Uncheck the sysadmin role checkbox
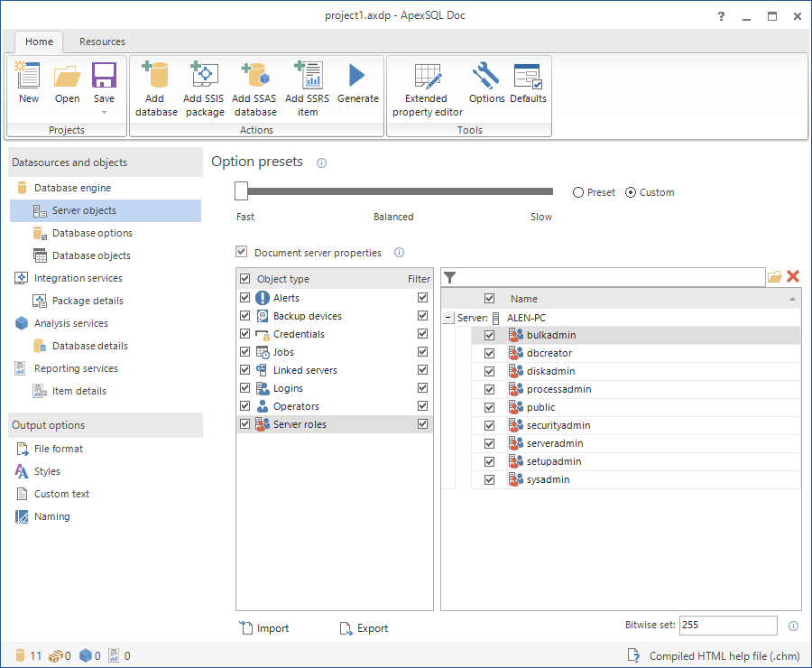 (489, 480)
